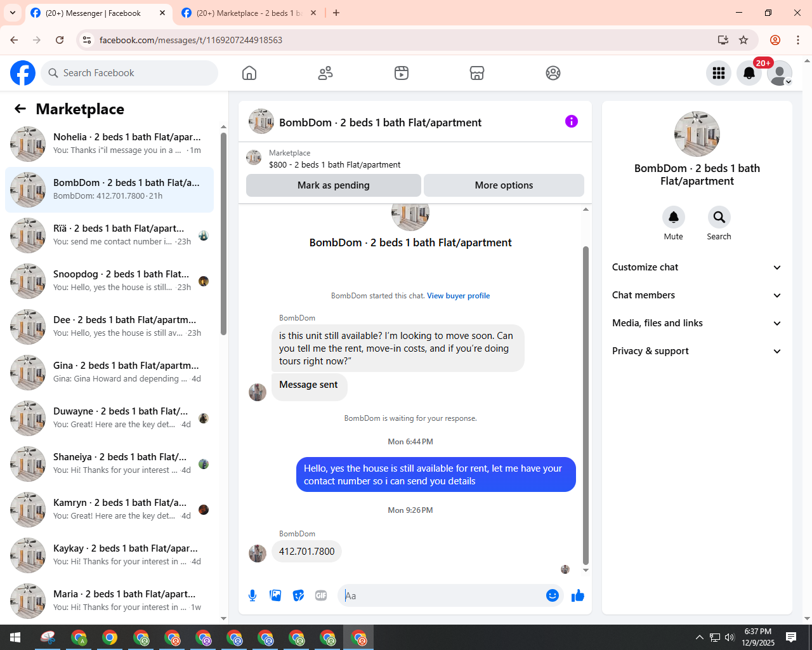Viewport: 812px width, 650px height.
Task: Click the Facebook logo
Action: pyautogui.click(x=23, y=73)
